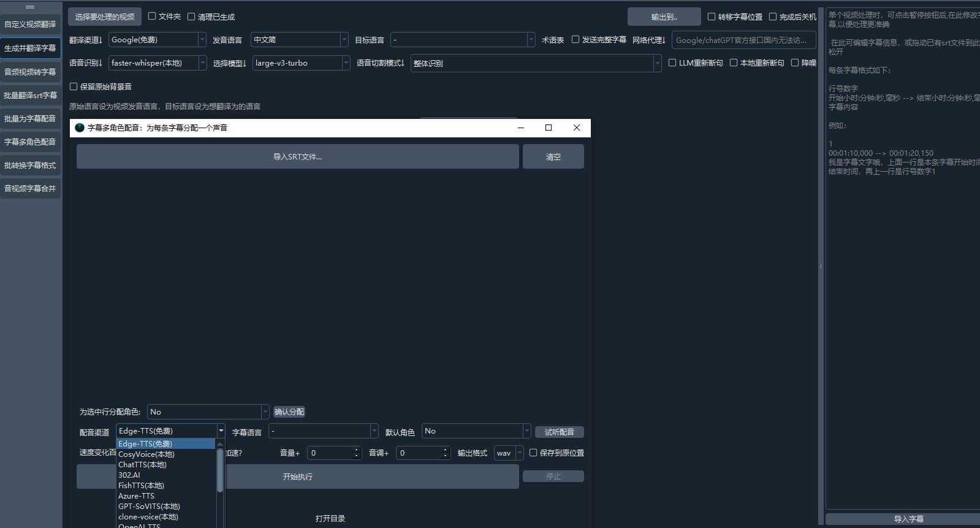
Task: Enable the 保留原始背景音 checkbox
Action: pyautogui.click(x=74, y=87)
